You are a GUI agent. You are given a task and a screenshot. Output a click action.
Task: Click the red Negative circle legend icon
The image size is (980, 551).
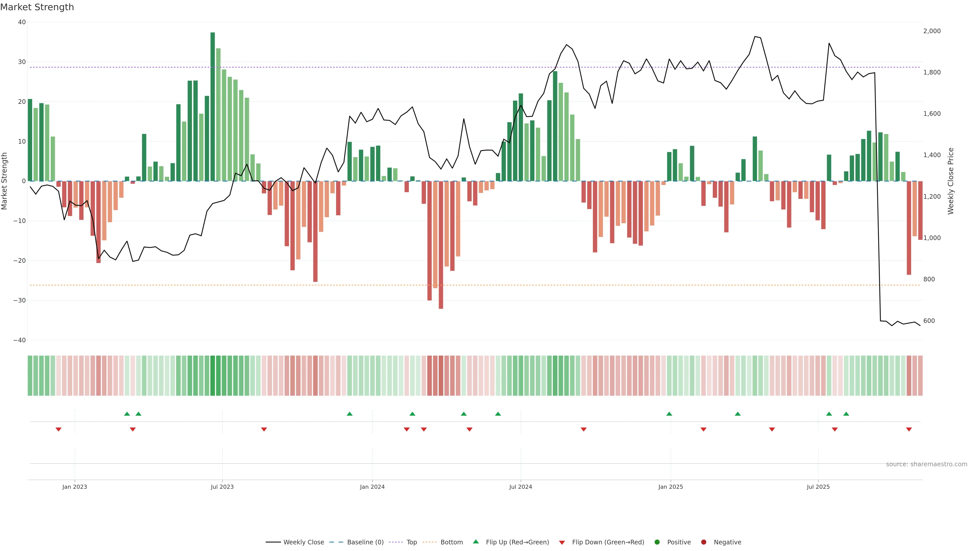pos(703,542)
